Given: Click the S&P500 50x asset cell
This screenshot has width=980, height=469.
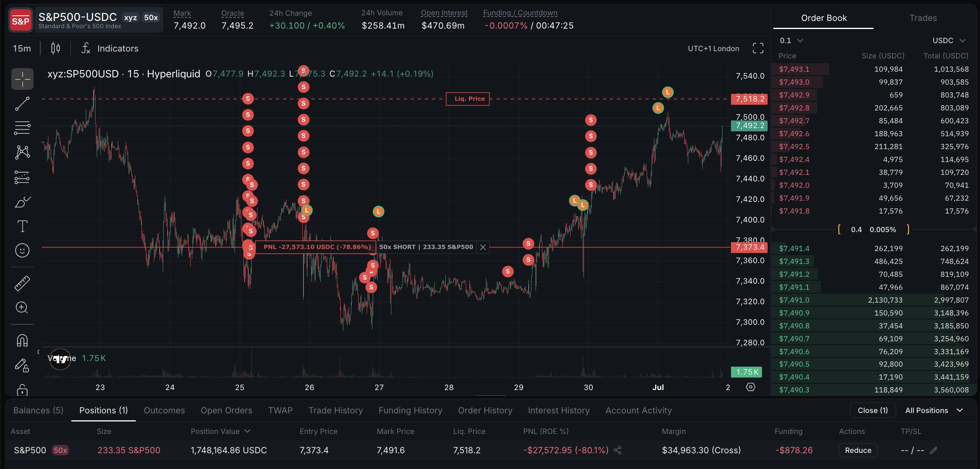Looking at the screenshot, I should (x=41, y=450).
